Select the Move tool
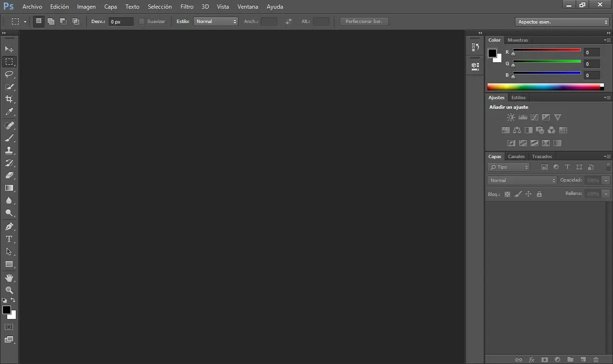 click(x=9, y=49)
